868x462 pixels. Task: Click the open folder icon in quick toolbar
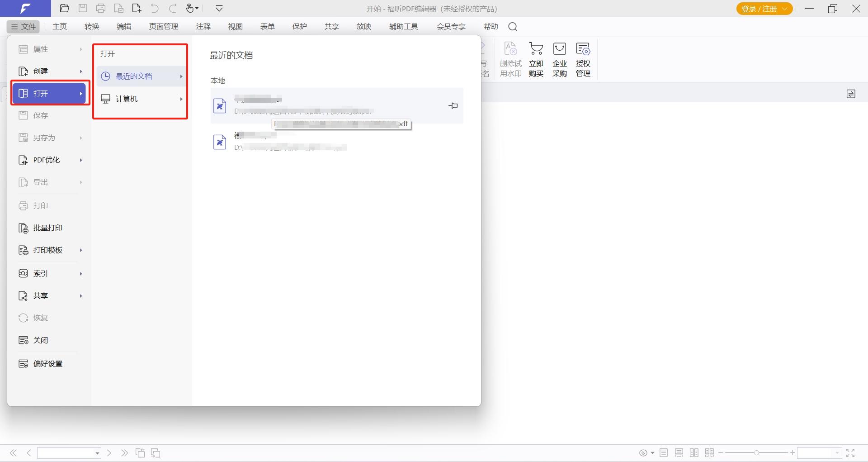[x=65, y=8]
